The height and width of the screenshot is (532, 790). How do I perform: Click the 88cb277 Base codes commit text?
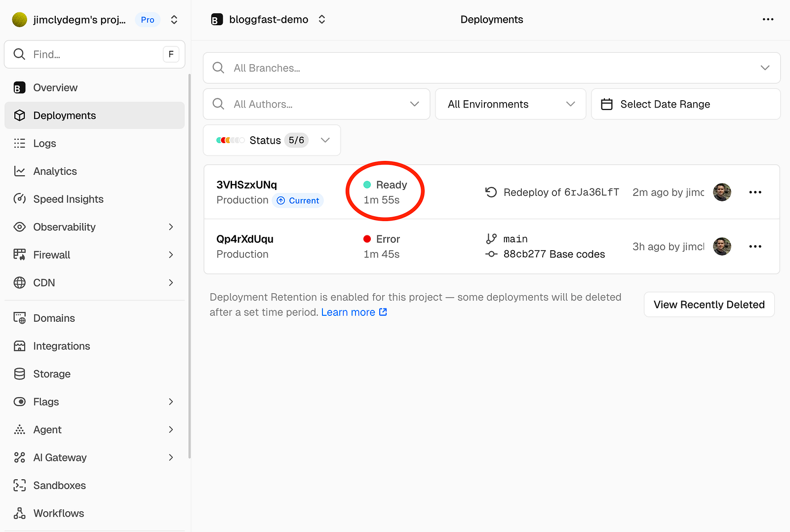[x=554, y=254]
